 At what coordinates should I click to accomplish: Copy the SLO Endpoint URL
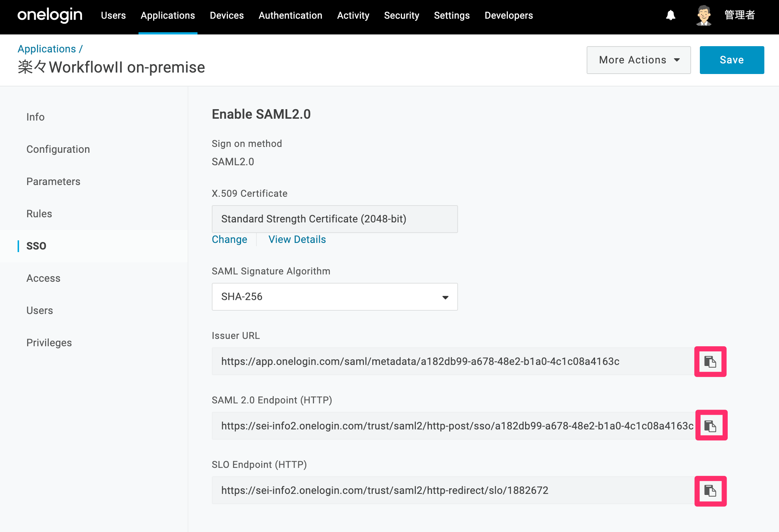click(710, 491)
